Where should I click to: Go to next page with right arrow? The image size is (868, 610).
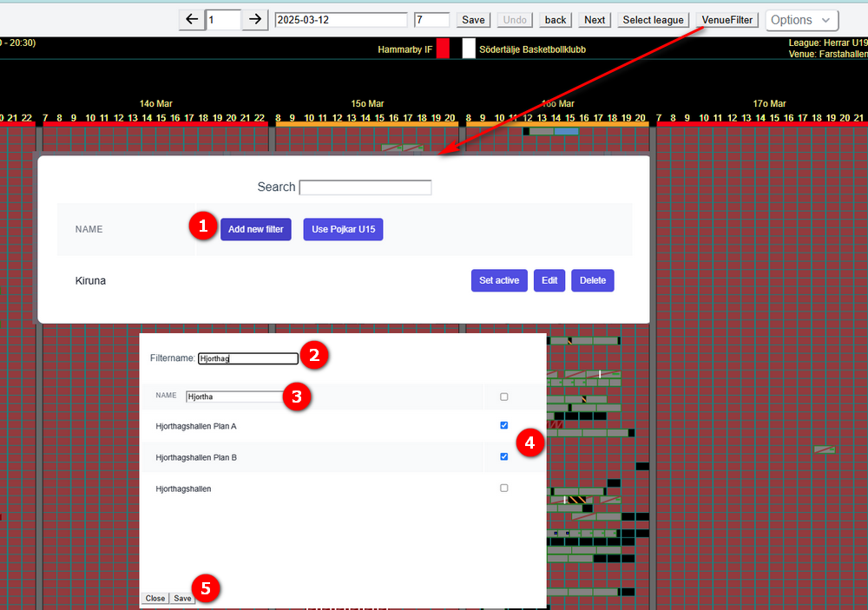click(x=254, y=20)
